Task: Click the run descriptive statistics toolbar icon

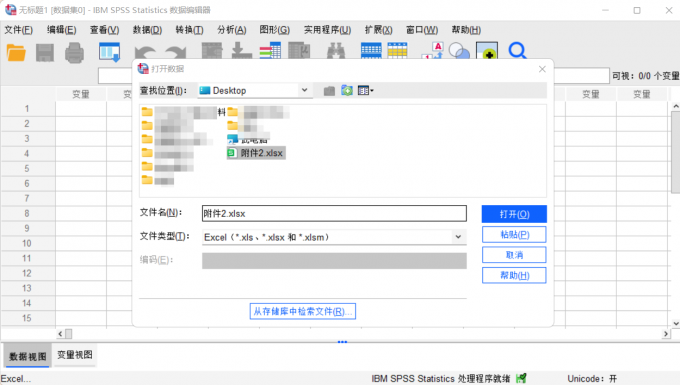Action: (x=299, y=51)
